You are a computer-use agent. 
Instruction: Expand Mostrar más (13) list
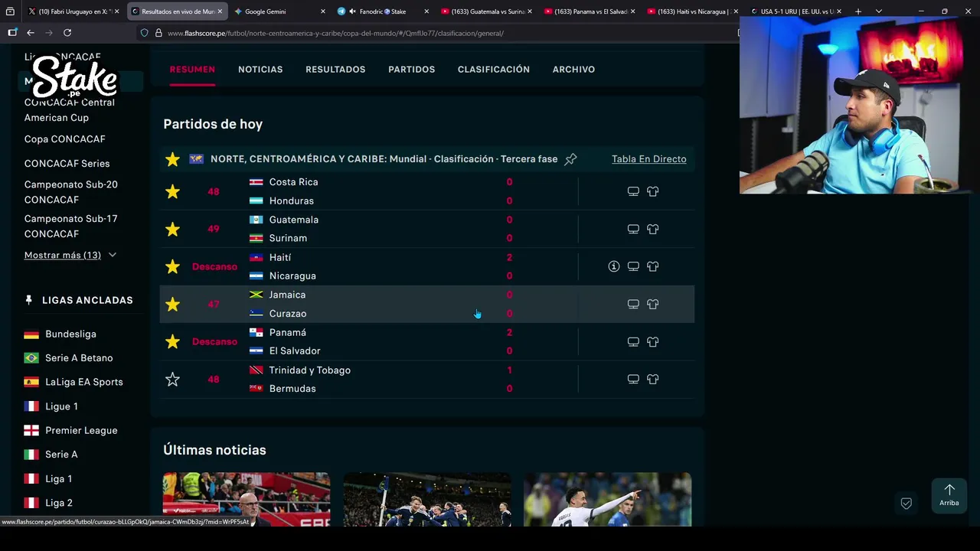pyautogui.click(x=70, y=255)
